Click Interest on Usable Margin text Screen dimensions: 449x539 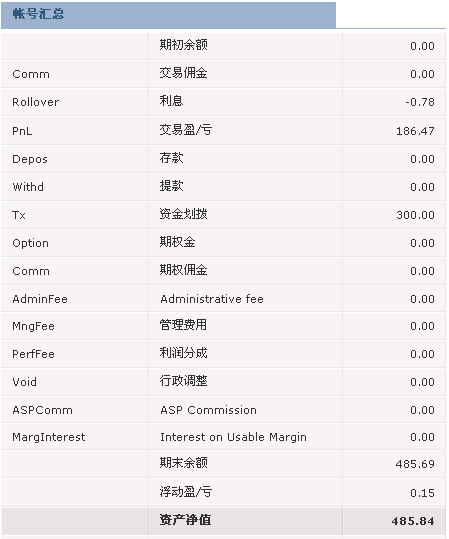[233, 437]
